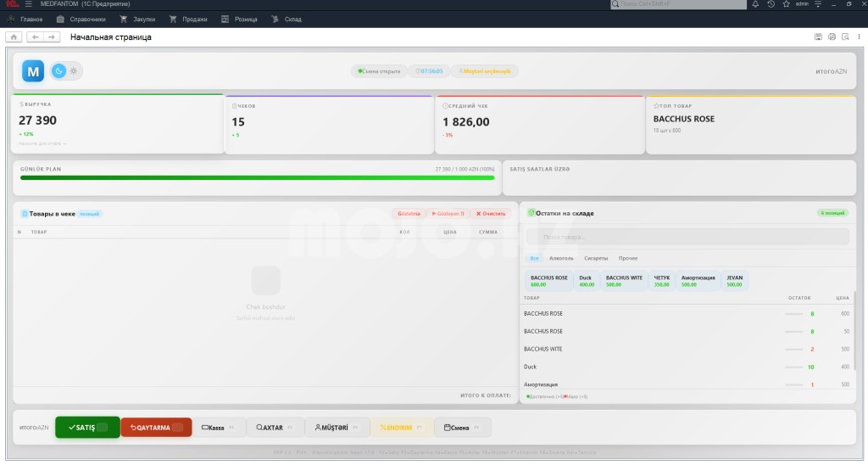The height and width of the screenshot is (465, 868).
Task: Select BACCHUS ROSE row priced 50
Action: point(687,332)
